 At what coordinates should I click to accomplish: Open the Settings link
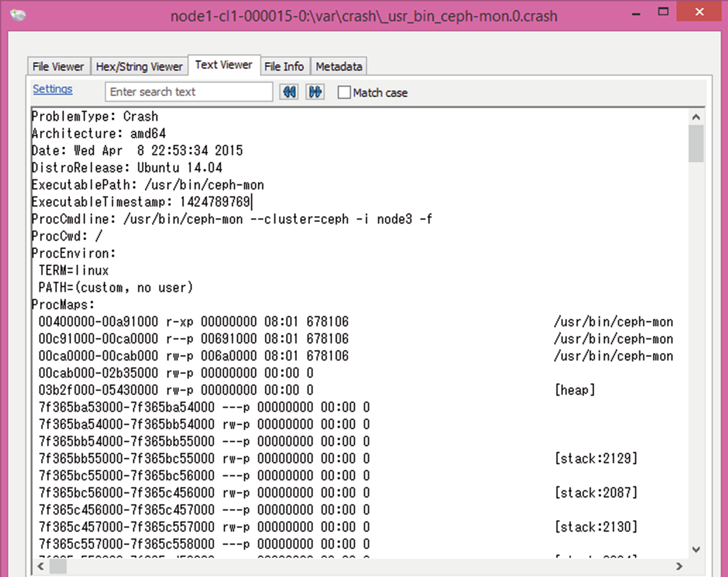[x=53, y=89]
